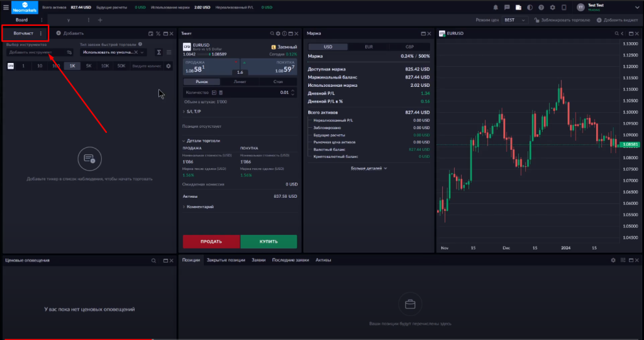Search icon in the EURUSD chart panel
The height and width of the screenshot is (340, 644).
616,34
